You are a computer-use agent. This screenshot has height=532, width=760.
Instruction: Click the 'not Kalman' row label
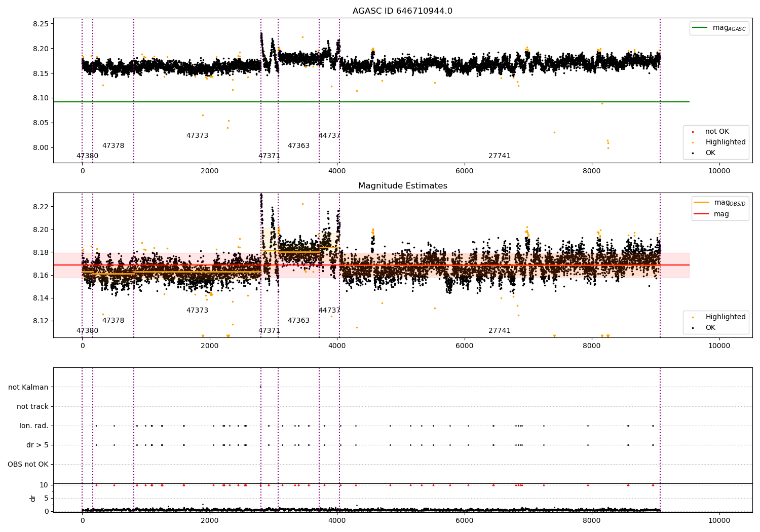click(x=28, y=387)
